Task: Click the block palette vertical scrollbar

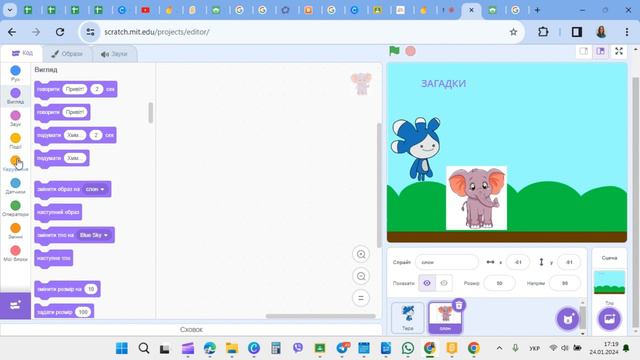Action: (151, 113)
